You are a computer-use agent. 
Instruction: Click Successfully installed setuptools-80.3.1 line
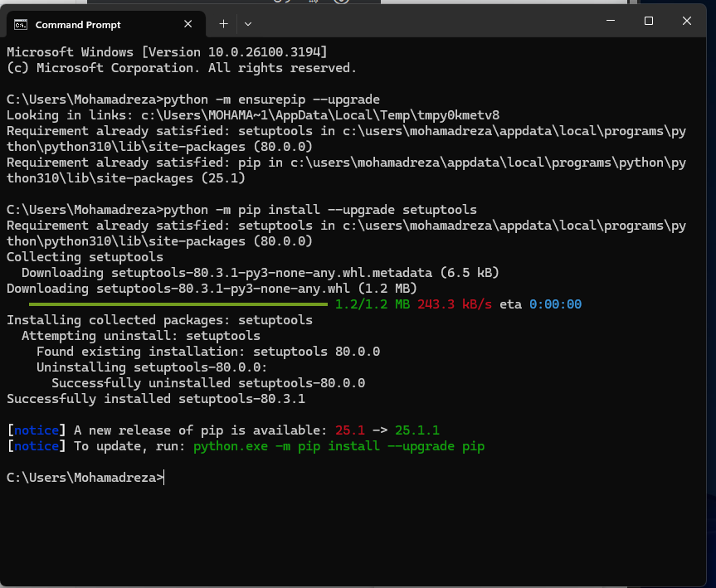coord(156,399)
